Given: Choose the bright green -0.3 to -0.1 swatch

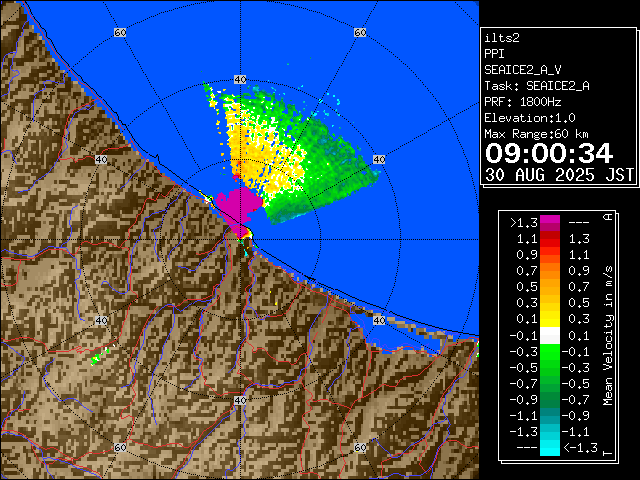Looking at the screenshot, I should tap(549, 352).
